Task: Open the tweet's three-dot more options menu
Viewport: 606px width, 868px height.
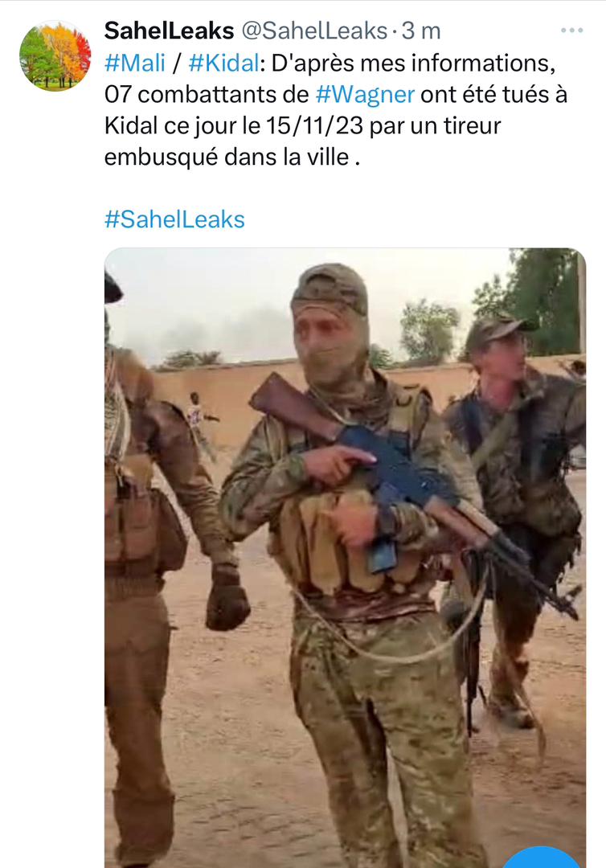Action: [571, 30]
